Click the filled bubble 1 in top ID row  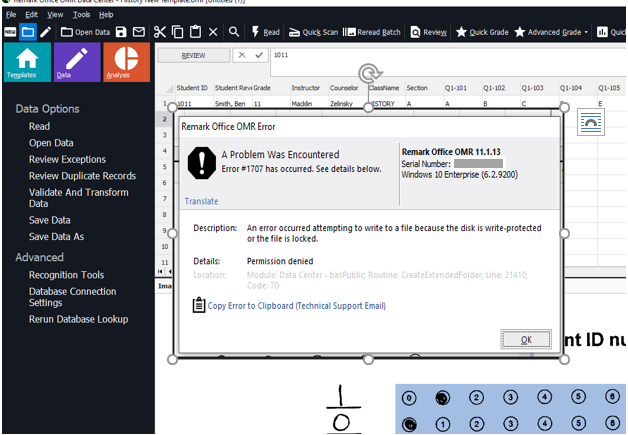(443, 398)
